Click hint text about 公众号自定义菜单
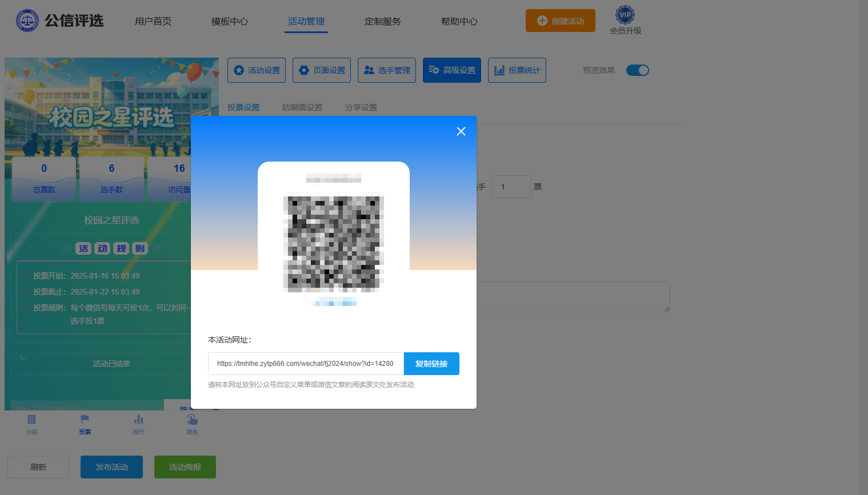This screenshot has width=868, height=495. click(x=311, y=385)
